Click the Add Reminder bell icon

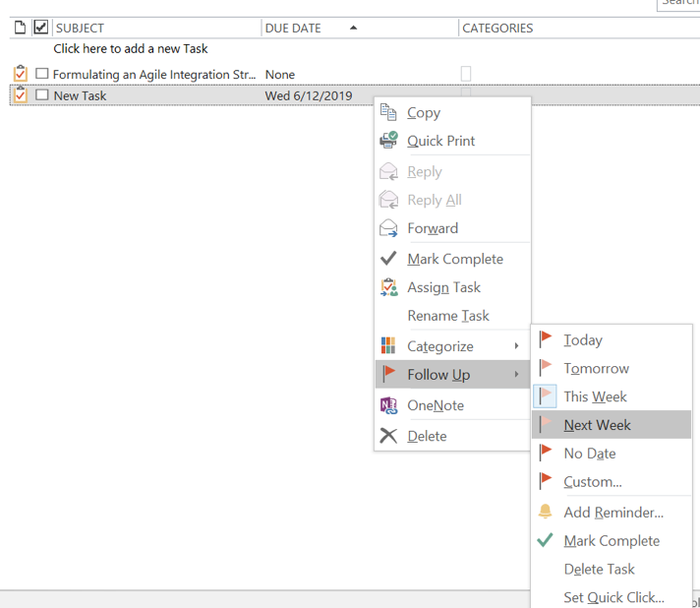pyautogui.click(x=546, y=512)
